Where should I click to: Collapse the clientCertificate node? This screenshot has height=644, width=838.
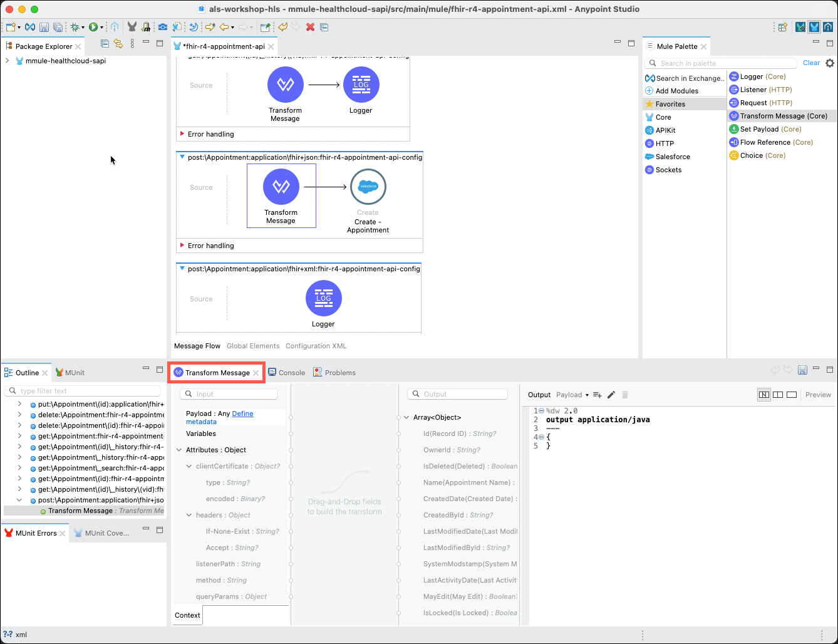(x=189, y=466)
